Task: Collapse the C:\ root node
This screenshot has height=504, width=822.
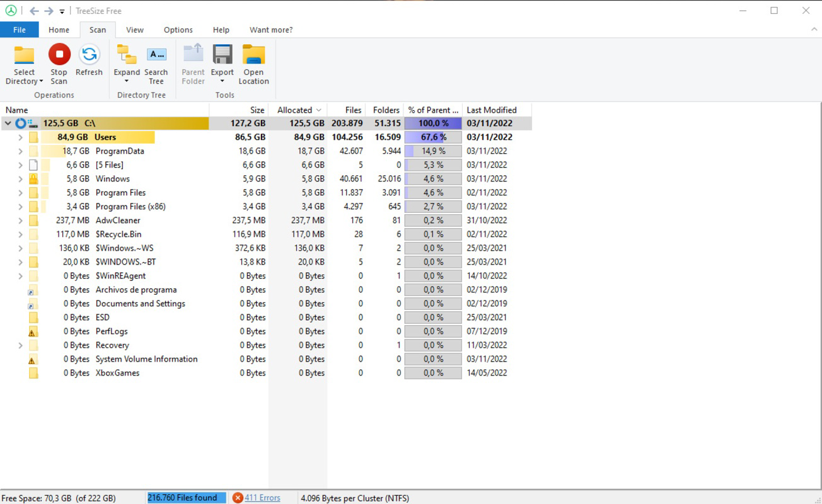Action: (6, 123)
